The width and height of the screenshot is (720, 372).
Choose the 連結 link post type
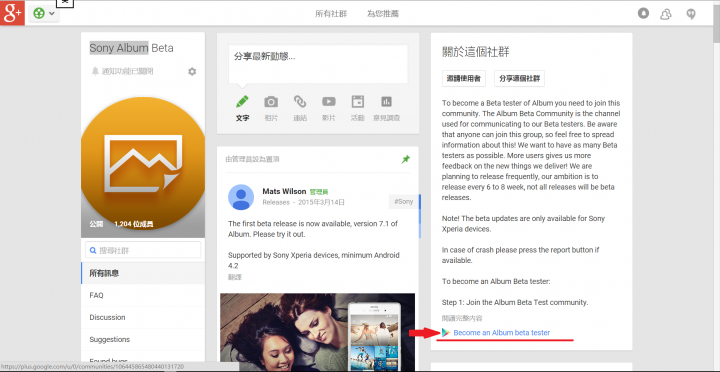[300, 108]
